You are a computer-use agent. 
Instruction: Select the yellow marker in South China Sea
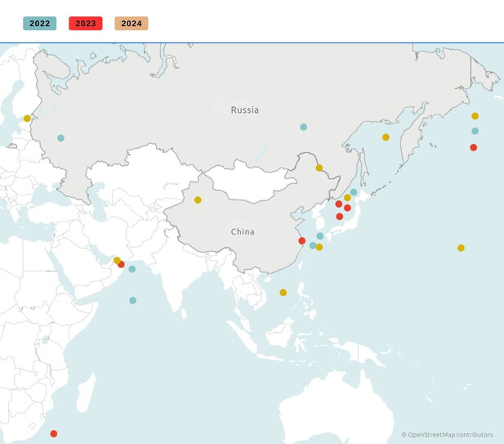[x=283, y=292]
